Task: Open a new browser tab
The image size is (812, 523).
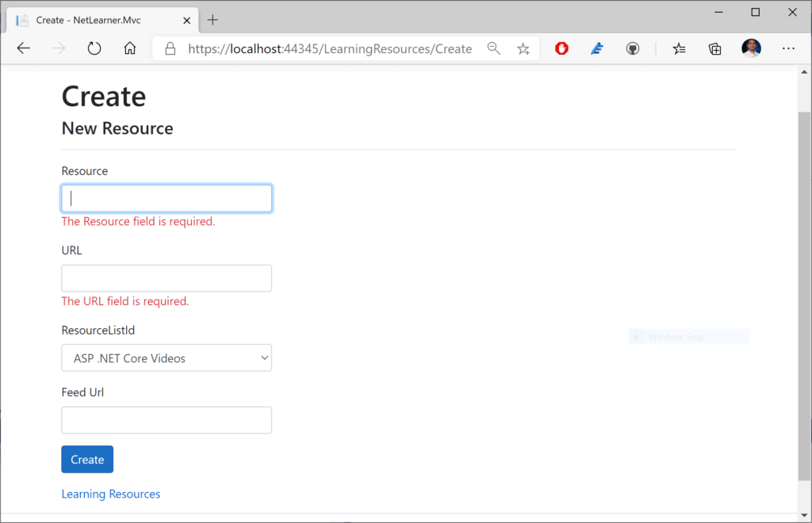Action: pos(212,20)
